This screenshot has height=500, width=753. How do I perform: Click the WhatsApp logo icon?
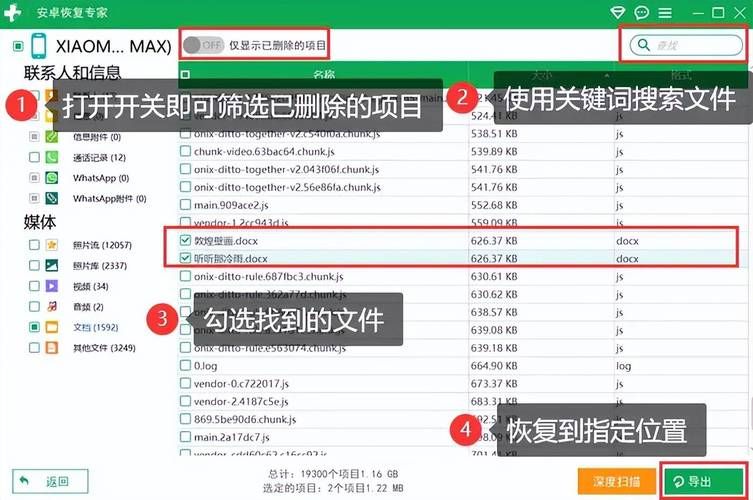coord(51,178)
